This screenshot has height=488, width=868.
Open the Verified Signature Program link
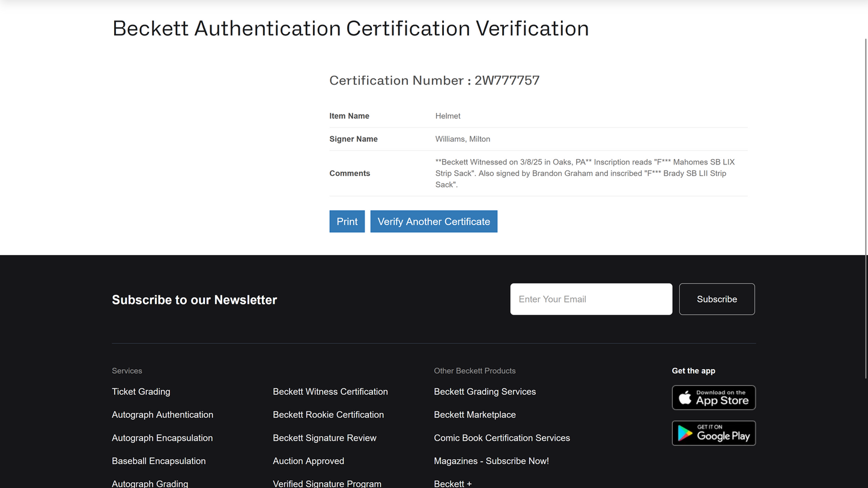pos(327,483)
